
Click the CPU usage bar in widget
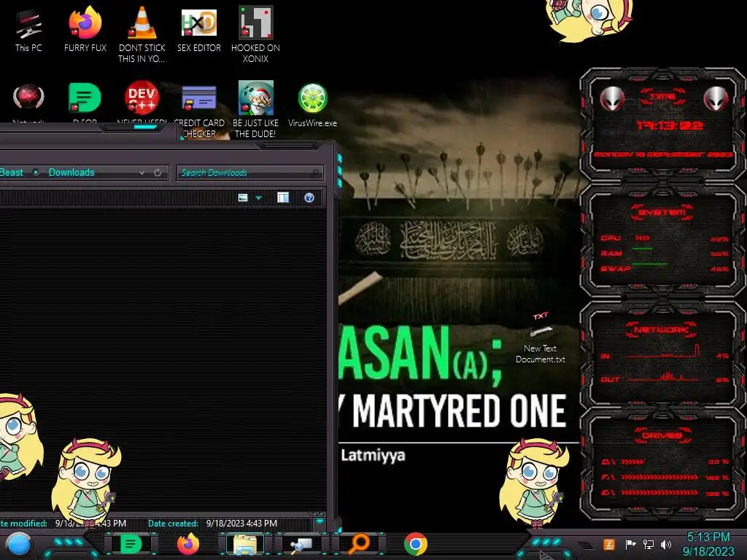pos(642,238)
